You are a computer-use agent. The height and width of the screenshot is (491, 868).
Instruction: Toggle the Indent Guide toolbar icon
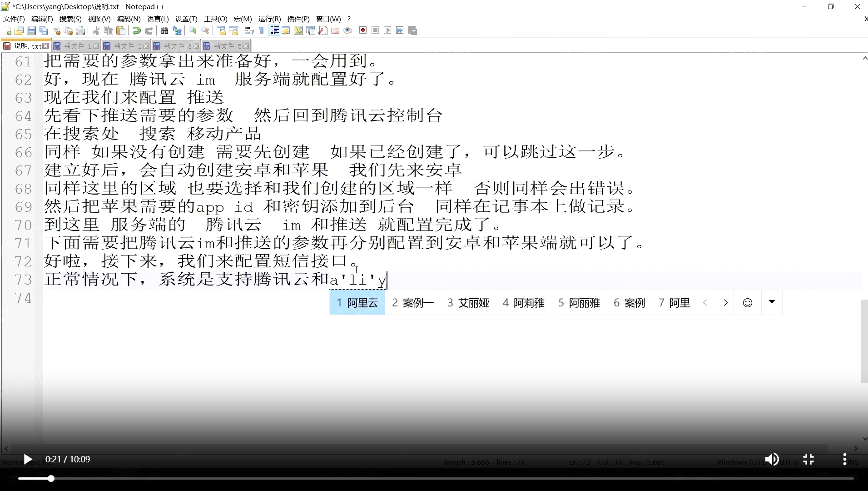274,30
